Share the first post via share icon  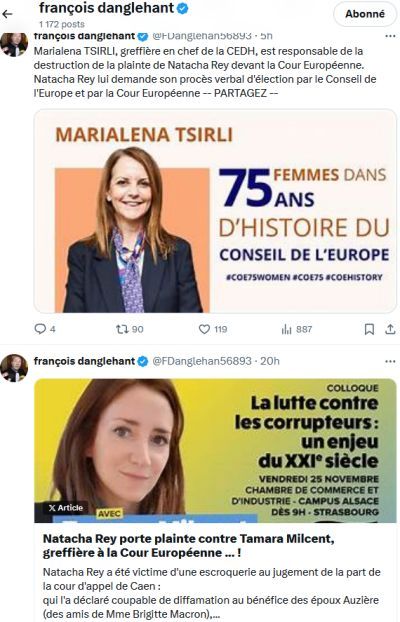pyautogui.click(x=390, y=329)
